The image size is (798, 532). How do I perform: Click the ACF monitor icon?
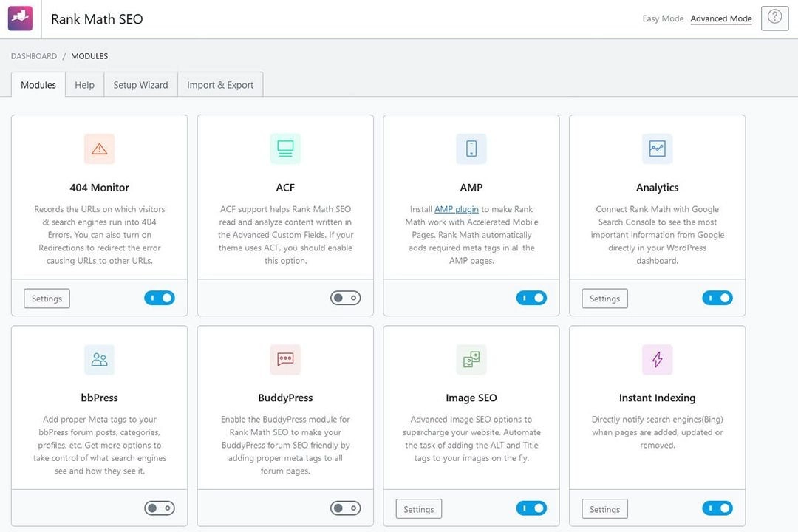point(285,149)
